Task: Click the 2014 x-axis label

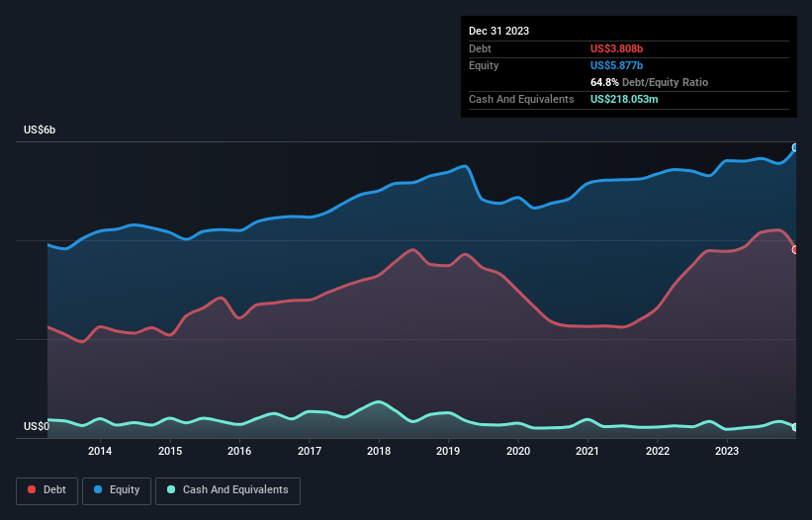Action: point(100,451)
